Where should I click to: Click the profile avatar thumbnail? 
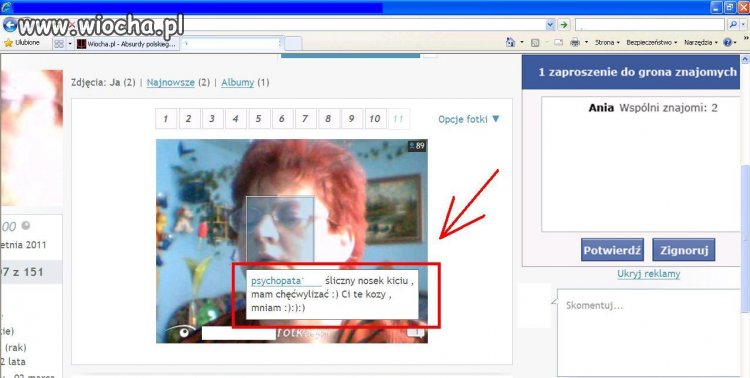[32, 138]
